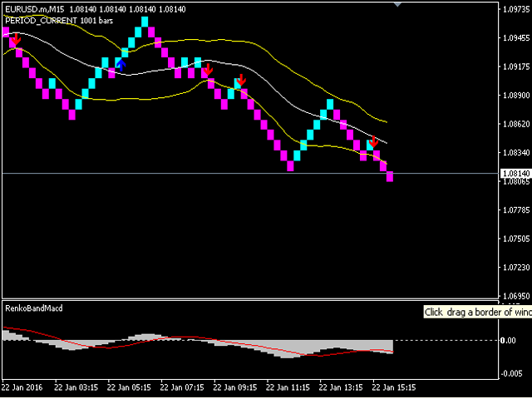
Task: Click the 1.09730 price scale label
Action: pos(515,9)
